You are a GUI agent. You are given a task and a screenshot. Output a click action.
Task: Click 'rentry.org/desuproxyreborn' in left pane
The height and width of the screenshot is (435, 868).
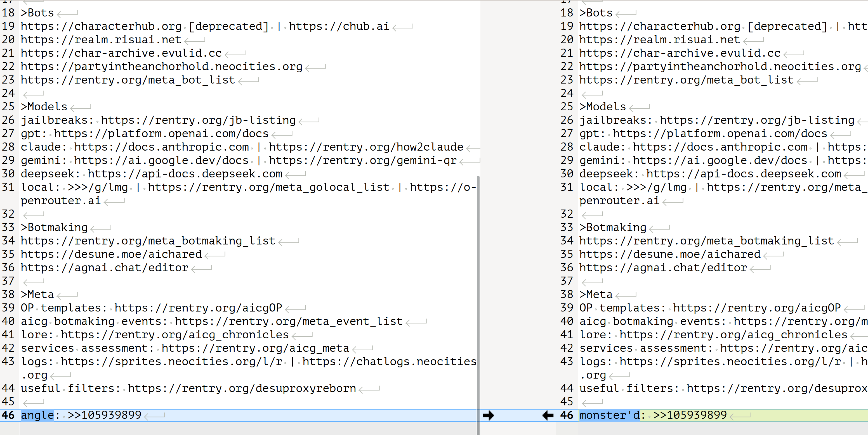pos(269,389)
